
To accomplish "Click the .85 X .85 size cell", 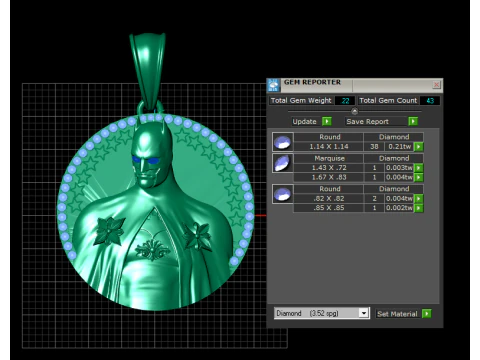I will tap(329, 208).
